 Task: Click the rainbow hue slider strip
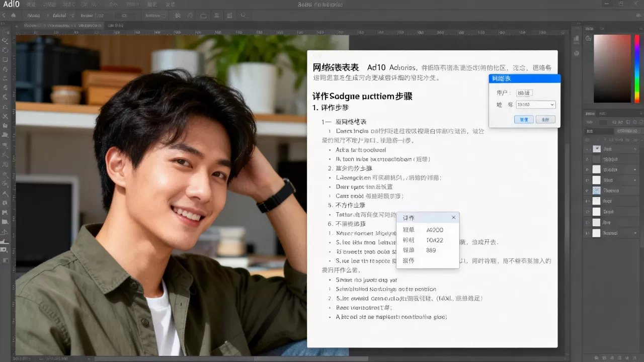pyautogui.click(x=636, y=68)
